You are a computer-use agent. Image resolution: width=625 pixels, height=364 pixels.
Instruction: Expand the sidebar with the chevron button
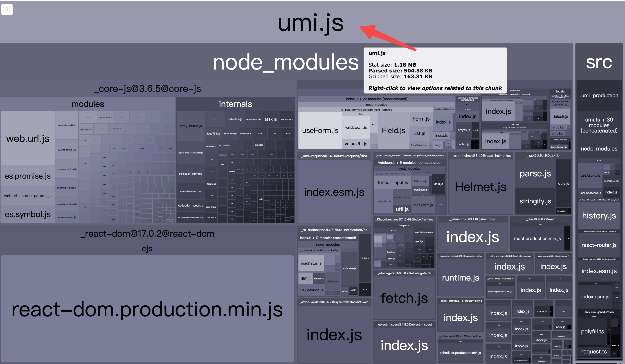[7, 9]
